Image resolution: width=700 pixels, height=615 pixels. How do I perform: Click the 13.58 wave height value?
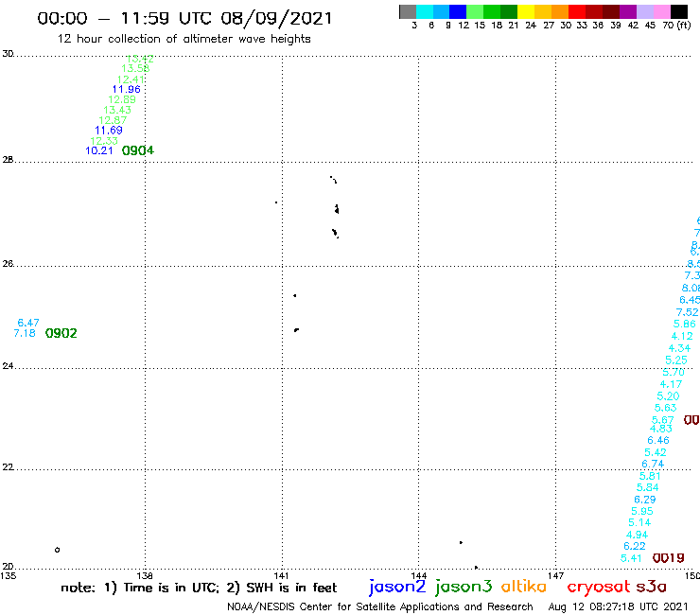[135, 68]
